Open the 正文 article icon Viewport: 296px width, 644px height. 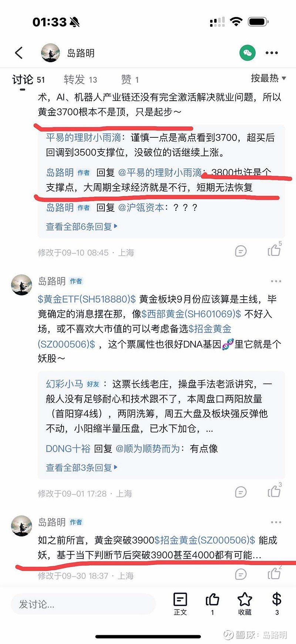(180, 604)
